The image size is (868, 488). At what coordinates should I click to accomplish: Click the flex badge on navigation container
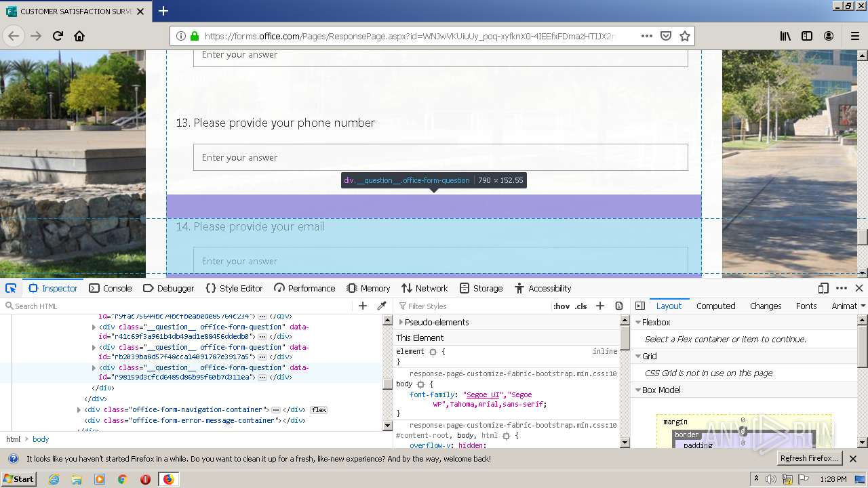[x=319, y=410]
